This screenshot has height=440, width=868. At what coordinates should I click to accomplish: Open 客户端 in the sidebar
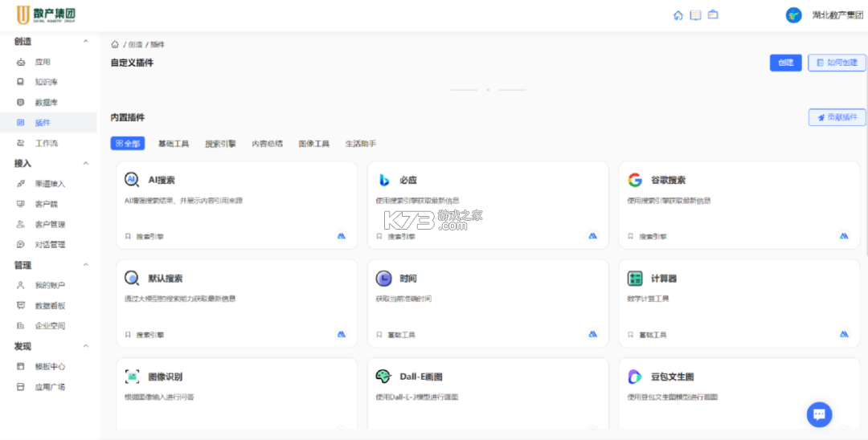click(x=48, y=204)
